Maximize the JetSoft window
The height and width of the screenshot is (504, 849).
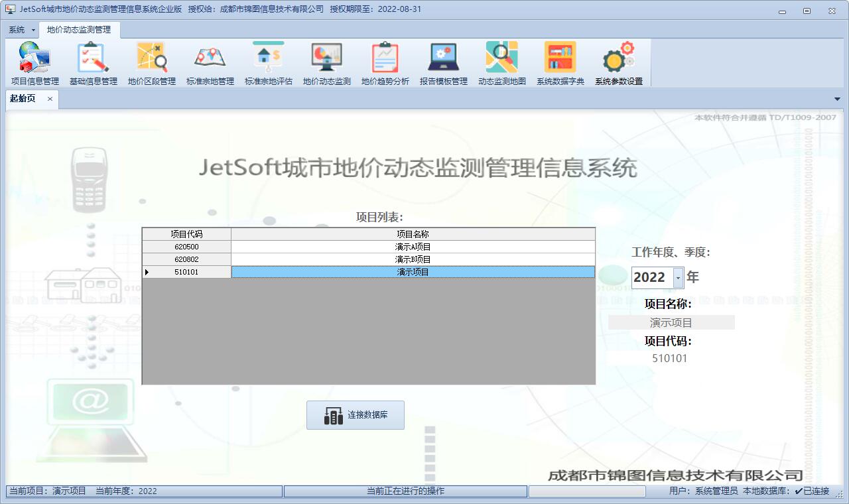(x=807, y=11)
